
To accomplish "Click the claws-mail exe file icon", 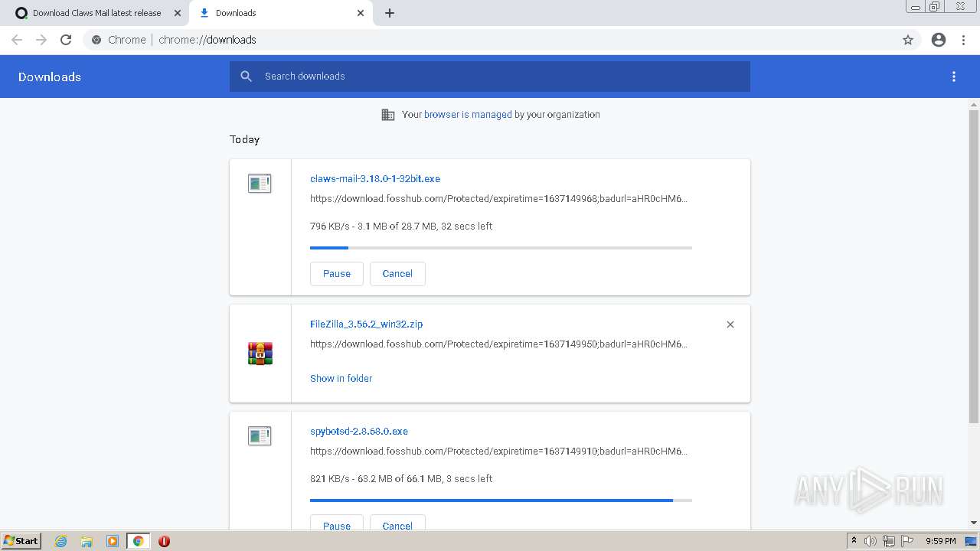I will [260, 184].
